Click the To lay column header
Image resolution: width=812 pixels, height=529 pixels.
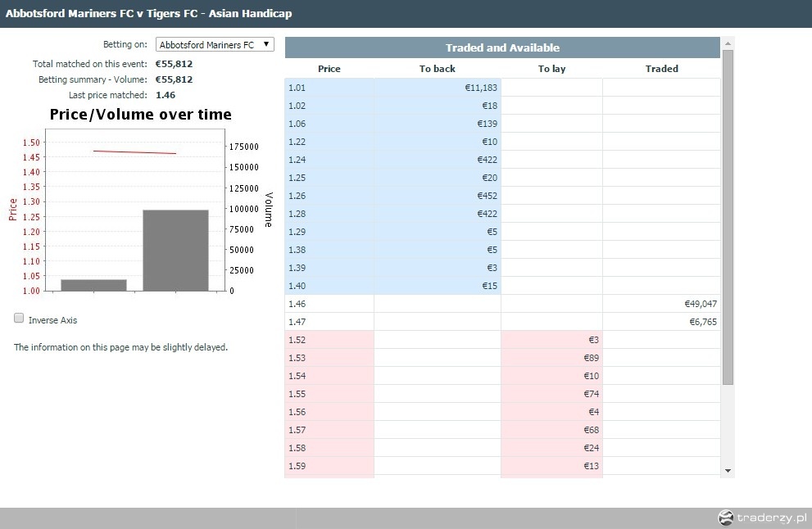(551, 68)
